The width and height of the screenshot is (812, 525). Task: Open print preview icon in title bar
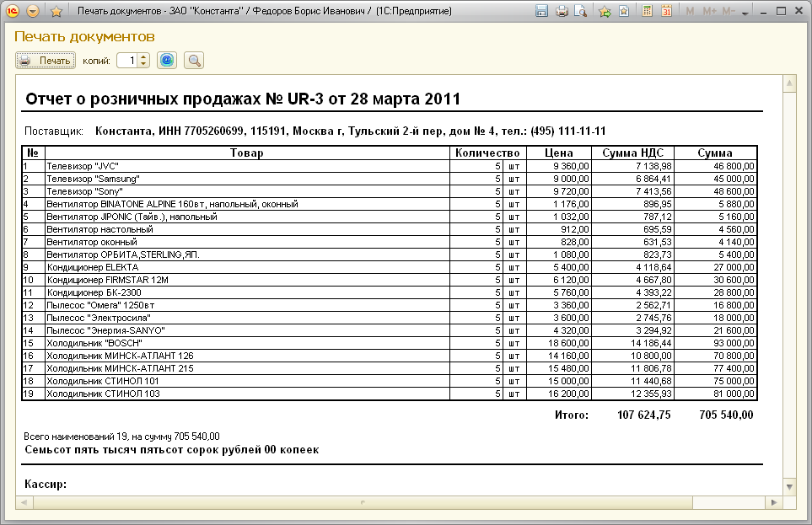coord(580,11)
